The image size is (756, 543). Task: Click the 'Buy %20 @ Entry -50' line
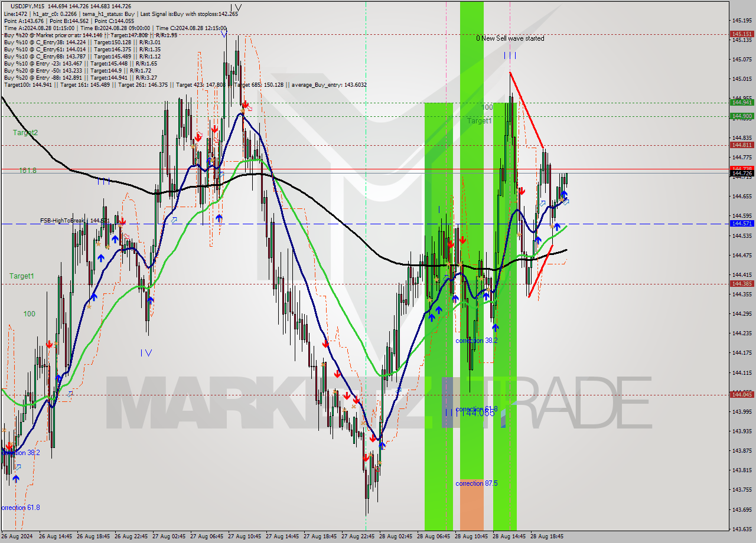click(x=78, y=70)
